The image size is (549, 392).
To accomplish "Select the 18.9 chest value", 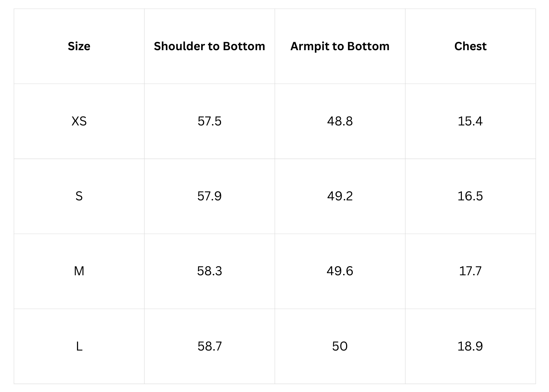I will 470,346.
